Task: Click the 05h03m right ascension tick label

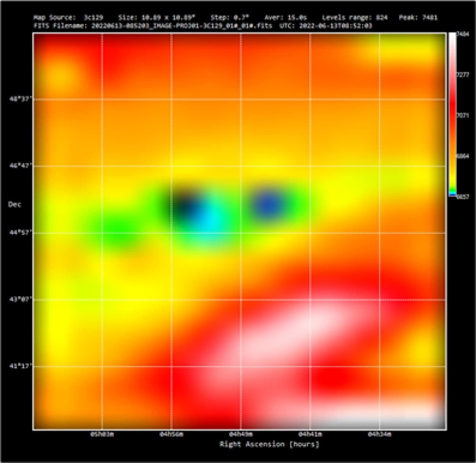Action: click(102, 434)
